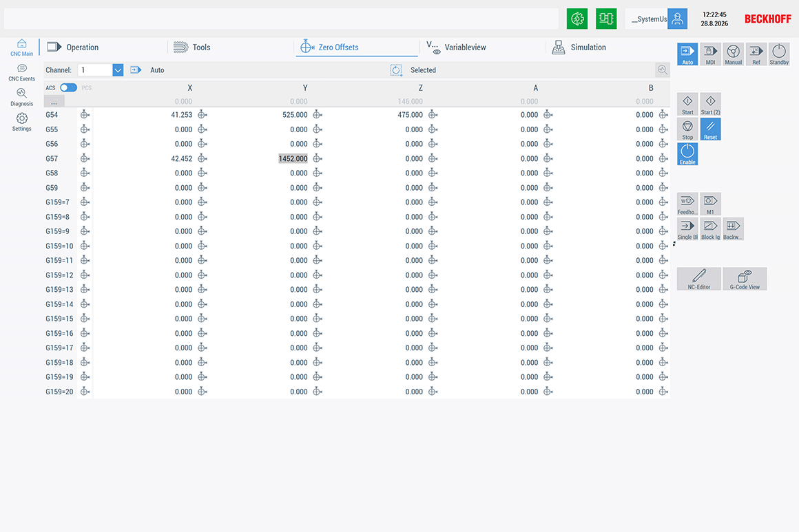
Task: Click the position icon beside G56 B value
Action: point(663,144)
